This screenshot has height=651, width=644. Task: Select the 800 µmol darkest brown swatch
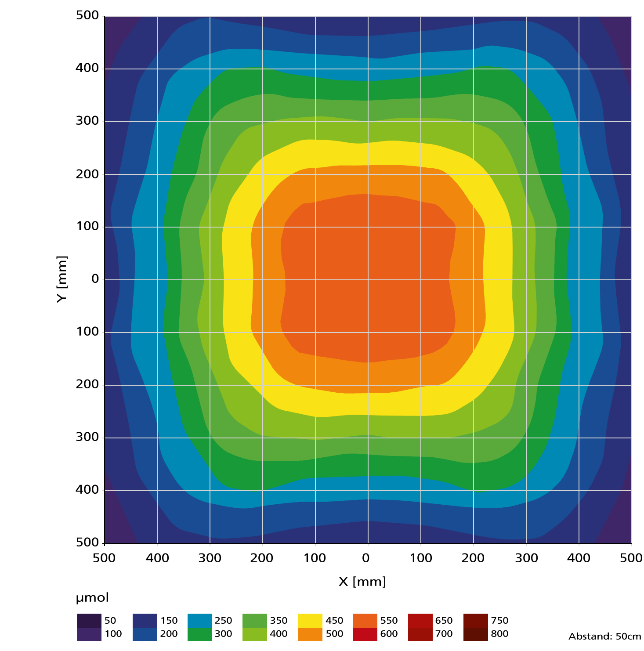476,634
